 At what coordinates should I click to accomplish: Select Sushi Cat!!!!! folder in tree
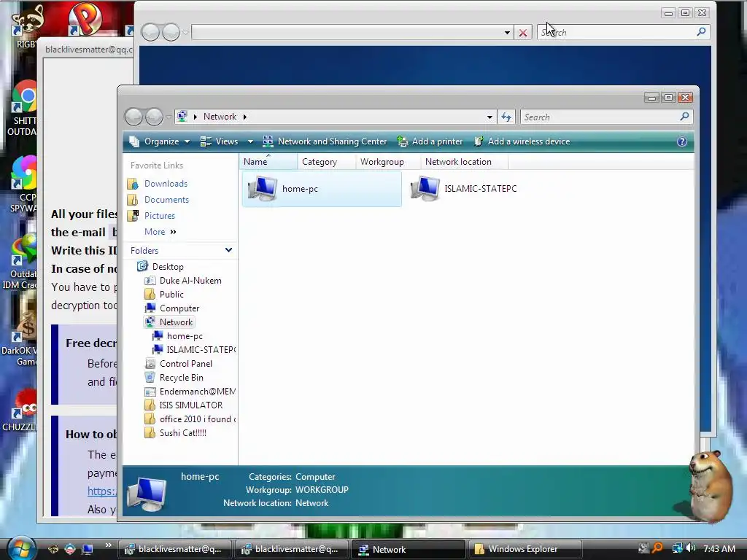[182, 433]
